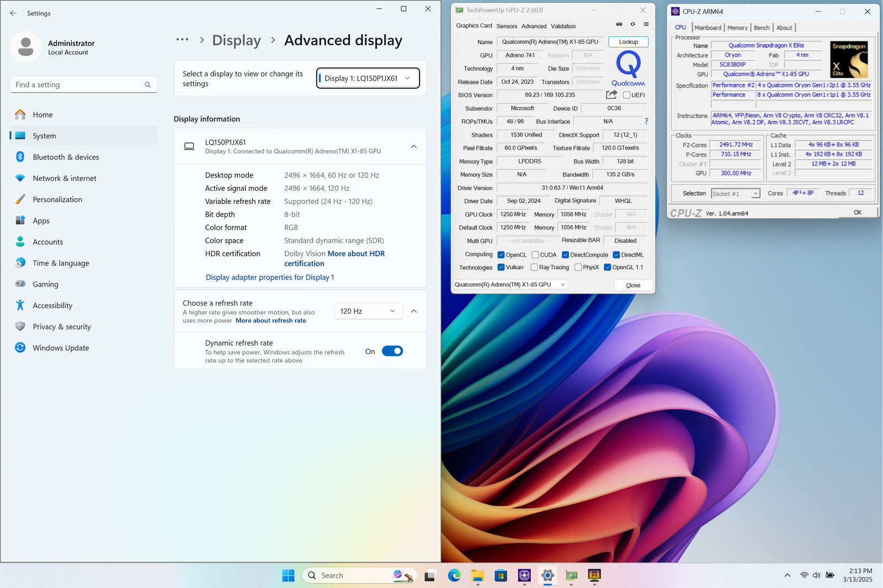Image resolution: width=883 pixels, height=588 pixels.
Task: Collapse the Choose a refresh rate section
Action: (414, 311)
